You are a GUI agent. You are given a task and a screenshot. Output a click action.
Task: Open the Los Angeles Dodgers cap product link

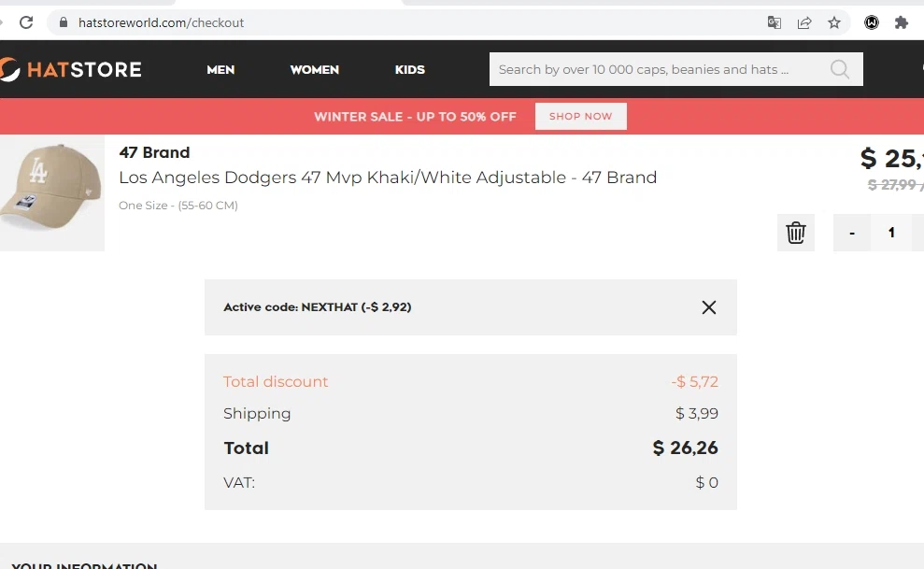388,178
